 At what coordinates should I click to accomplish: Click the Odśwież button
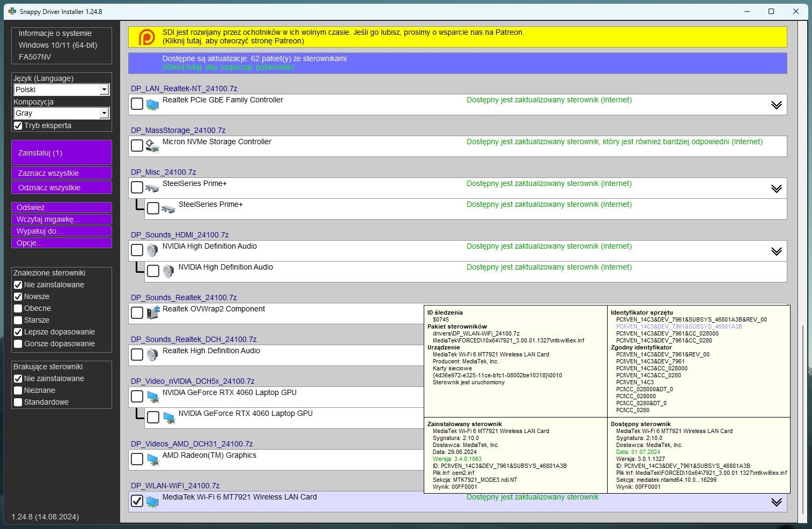[x=61, y=207]
